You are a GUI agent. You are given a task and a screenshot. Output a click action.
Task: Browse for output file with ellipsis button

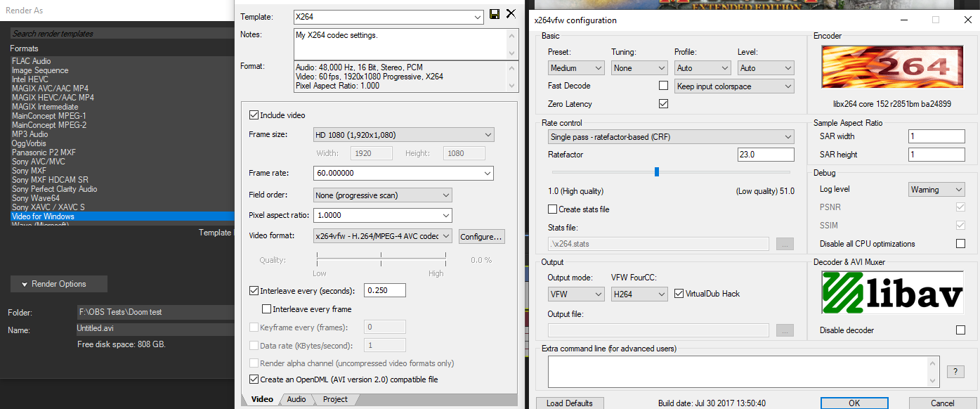[785, 330]
